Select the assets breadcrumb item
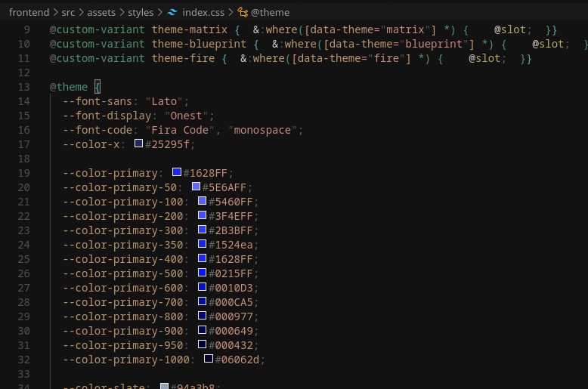The height and width of the screenshot is (389, 588). [101, 12]
